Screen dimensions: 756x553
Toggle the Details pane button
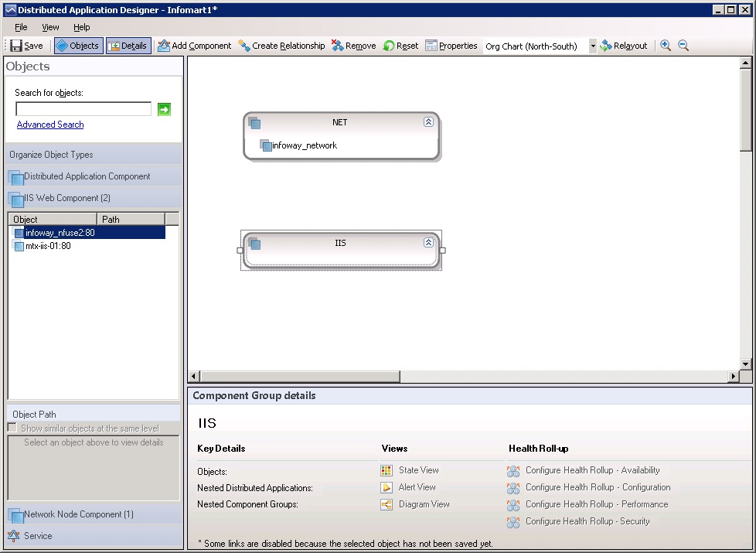(x=129, y=46)
